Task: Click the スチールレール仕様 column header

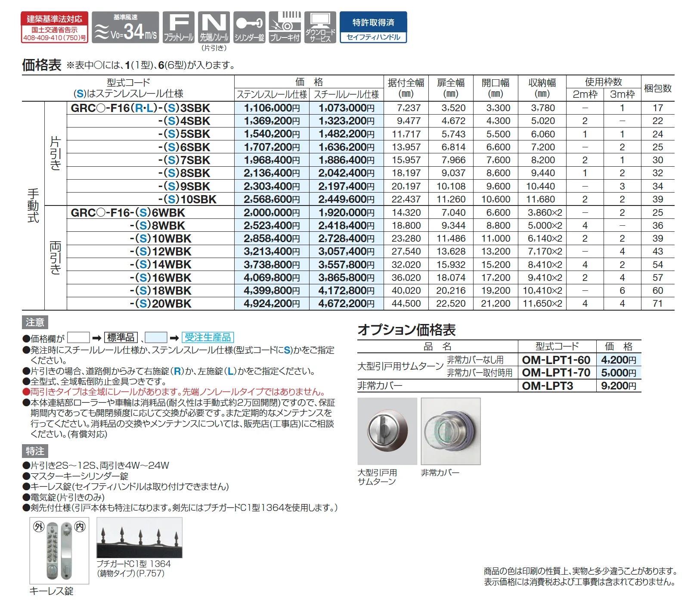Action: point(347,95)
